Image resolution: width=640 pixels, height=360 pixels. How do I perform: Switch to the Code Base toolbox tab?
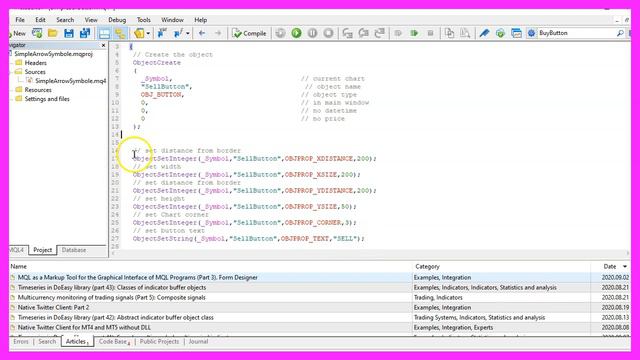[x=114, y=342]
